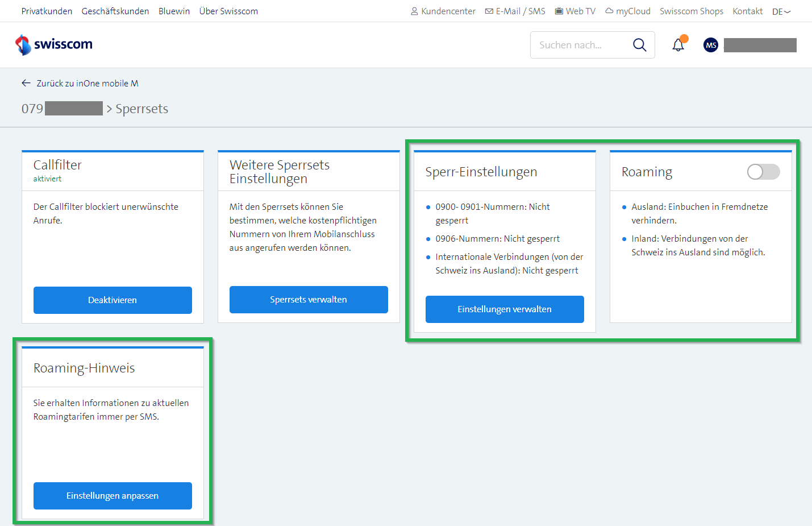Open the Swisscom Shops link
Image resolution: width=812 pixels, height=526 pixels.
pyautogui.click(x=691, y=11)
